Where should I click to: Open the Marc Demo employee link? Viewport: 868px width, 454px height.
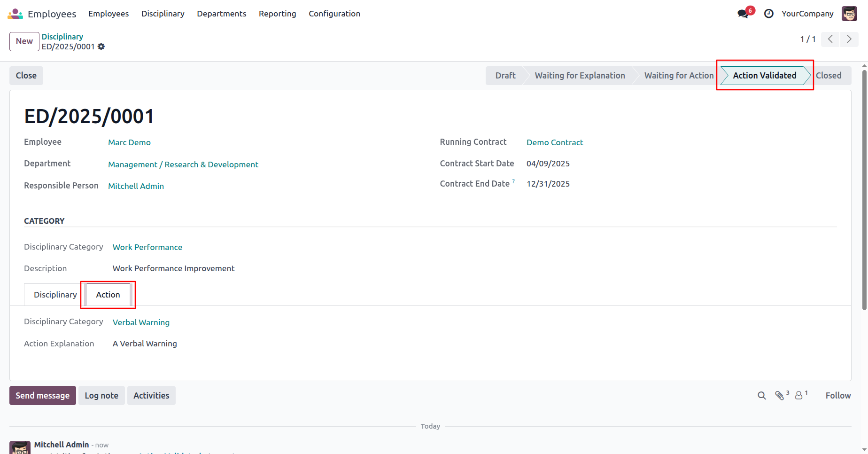[x=129, y=142]
